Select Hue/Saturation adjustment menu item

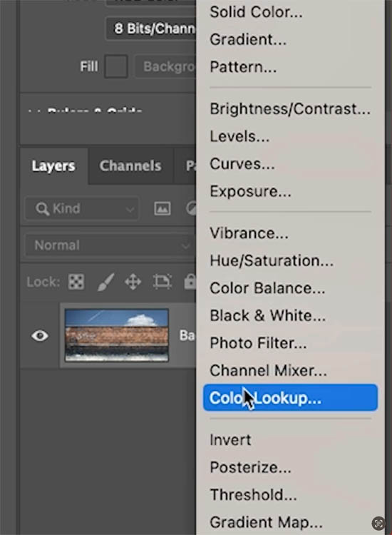272,260
